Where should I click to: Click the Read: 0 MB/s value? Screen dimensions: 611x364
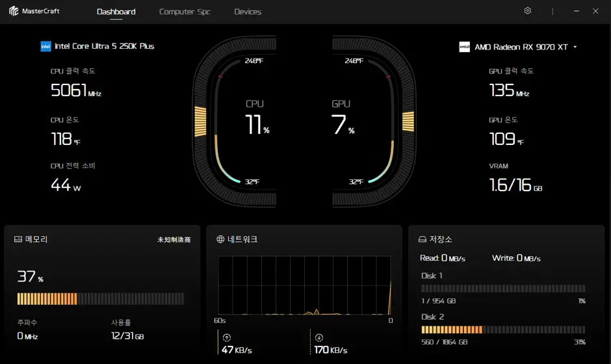click(x=443, y=259)
